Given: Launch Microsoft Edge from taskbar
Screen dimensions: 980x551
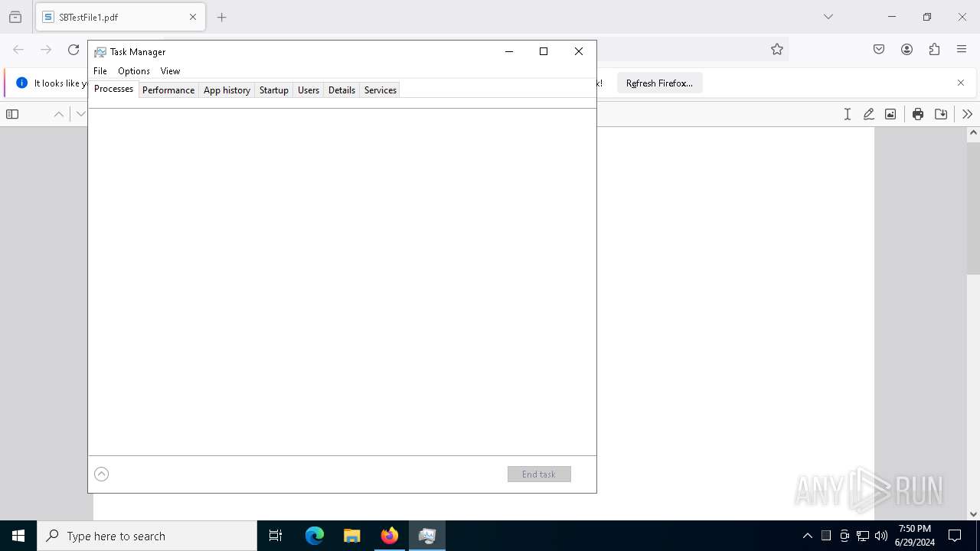Looking at the screenshot, I should 315,536.
